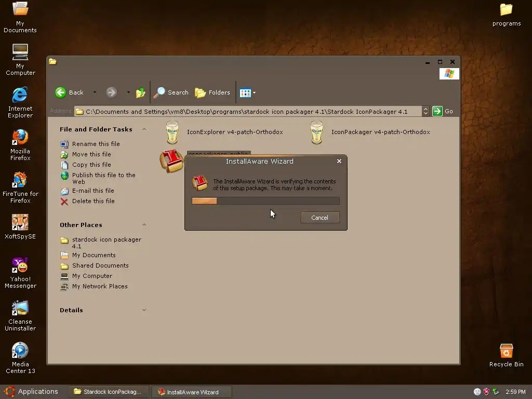Open My Documents in Other Places

(x=88, y=255)
